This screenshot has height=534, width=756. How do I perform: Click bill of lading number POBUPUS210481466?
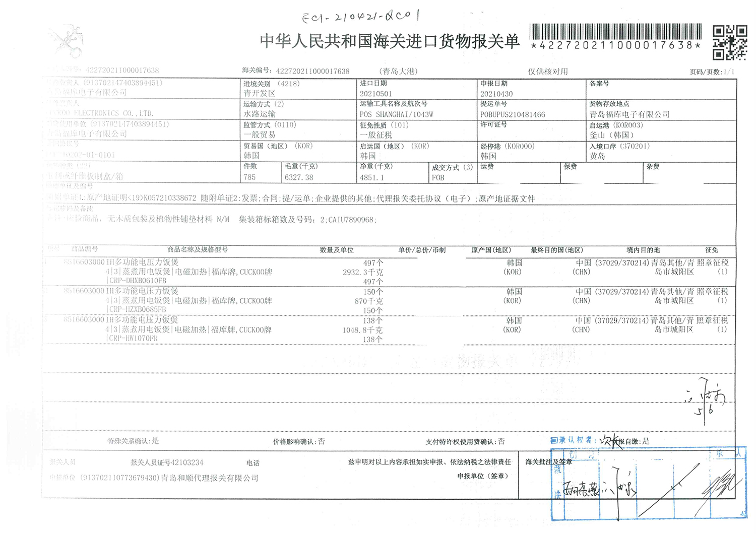coord(512,114)
